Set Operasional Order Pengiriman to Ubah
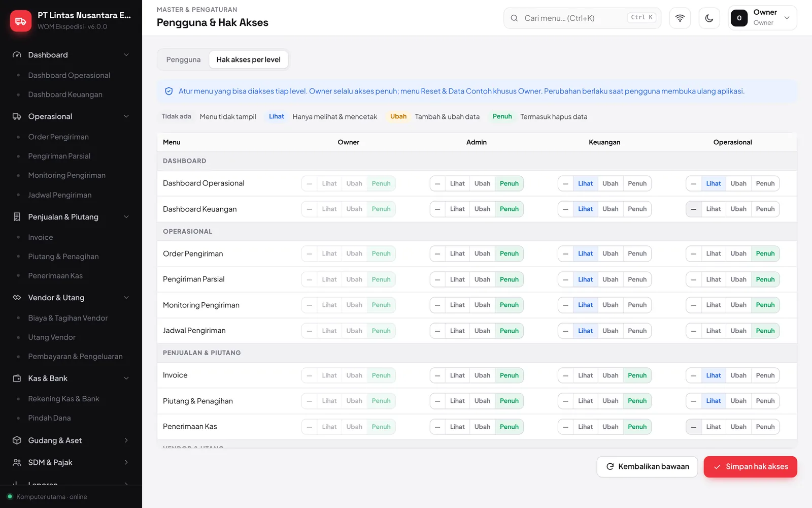This screenshot has width=812, height=508. 738,253
